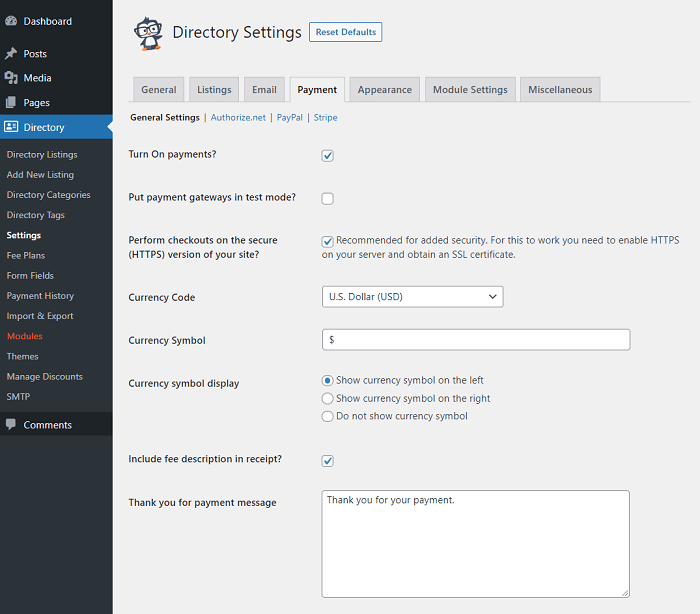Open Directory Categories submenu item

pos(48,195)
